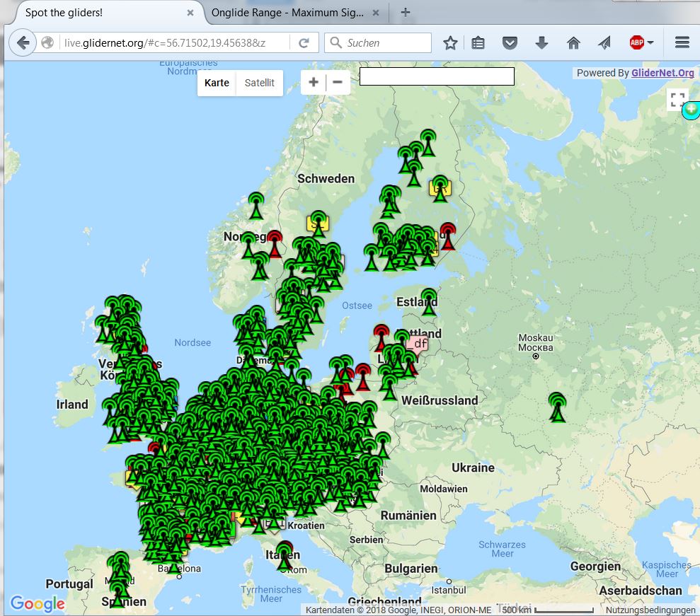
Task: Expand the ABP dropdown arrow
Action: [650, 43]
